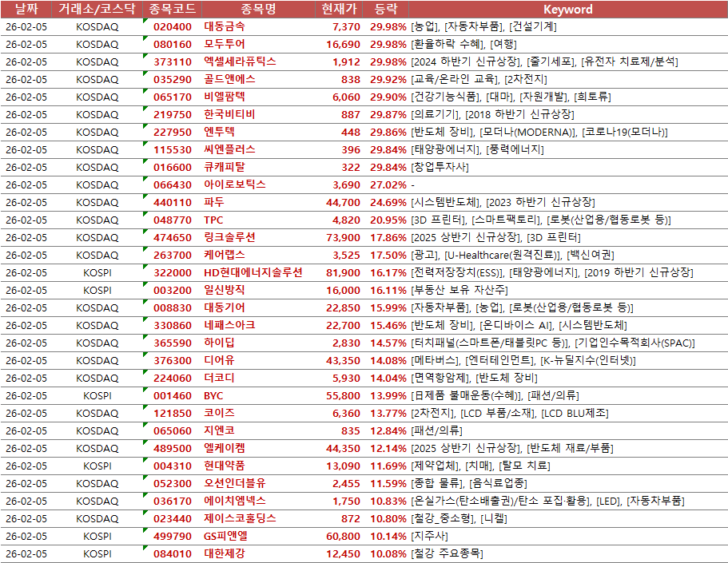Select the 더코디 stock name
The width and height of the screenshot is (728, 563).
tap(219, 379)
